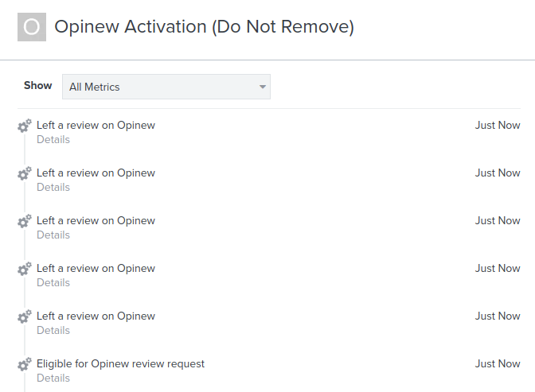Open the All Metrics dropdown

(x=166, y=87)
